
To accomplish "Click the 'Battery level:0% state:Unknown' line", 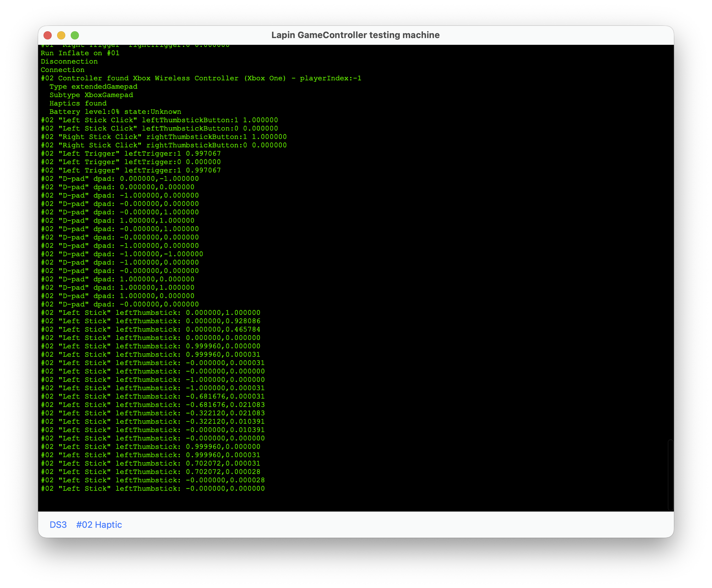I will (x=115, y=112).
